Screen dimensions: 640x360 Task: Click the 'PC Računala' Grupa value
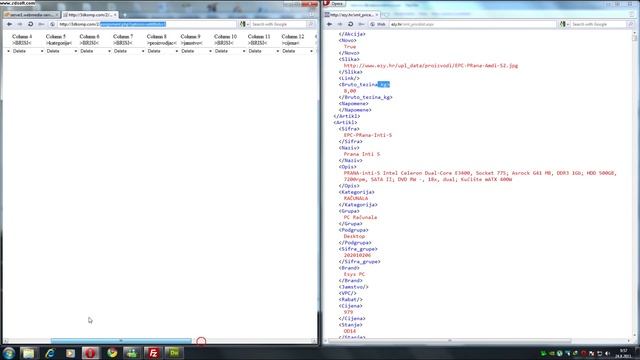[x=360, y=217]
